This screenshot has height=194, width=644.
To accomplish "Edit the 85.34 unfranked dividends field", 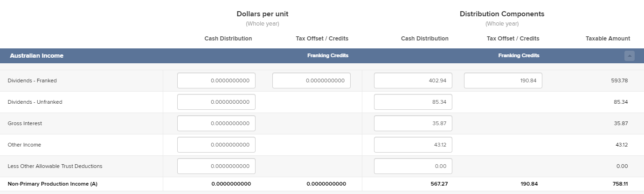I will pyautogui.click(x=413, y=102).
